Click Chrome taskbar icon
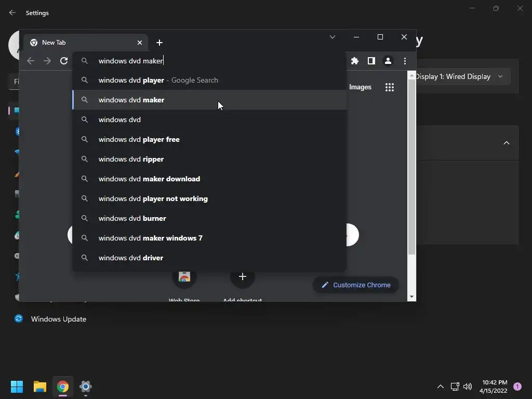 [x=63, y=387]
